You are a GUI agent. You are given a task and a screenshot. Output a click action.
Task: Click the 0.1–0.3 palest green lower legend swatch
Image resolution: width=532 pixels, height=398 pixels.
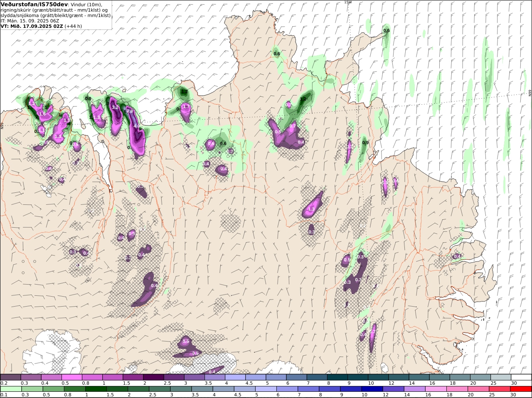coord(10,389)
